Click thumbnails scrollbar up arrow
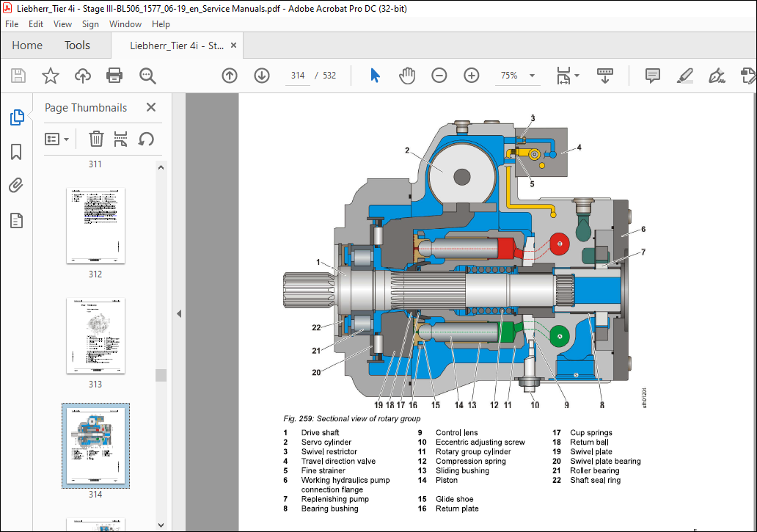 161,167
